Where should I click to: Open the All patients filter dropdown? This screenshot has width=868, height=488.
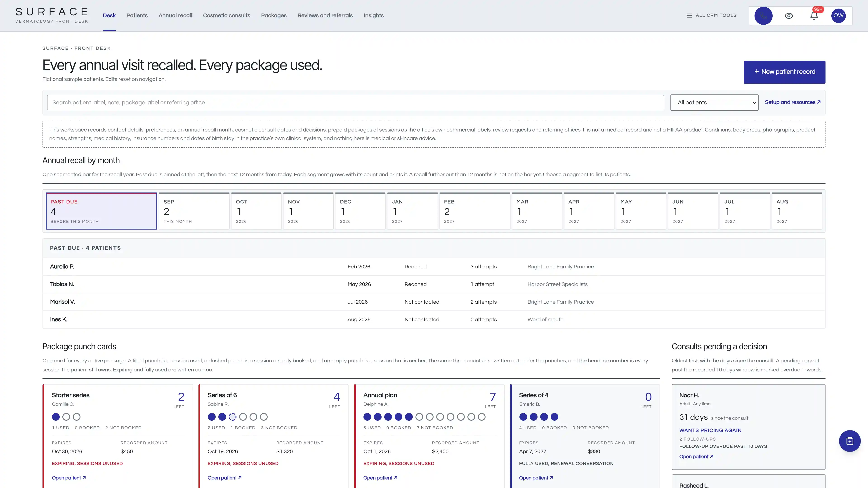[714, 102]
